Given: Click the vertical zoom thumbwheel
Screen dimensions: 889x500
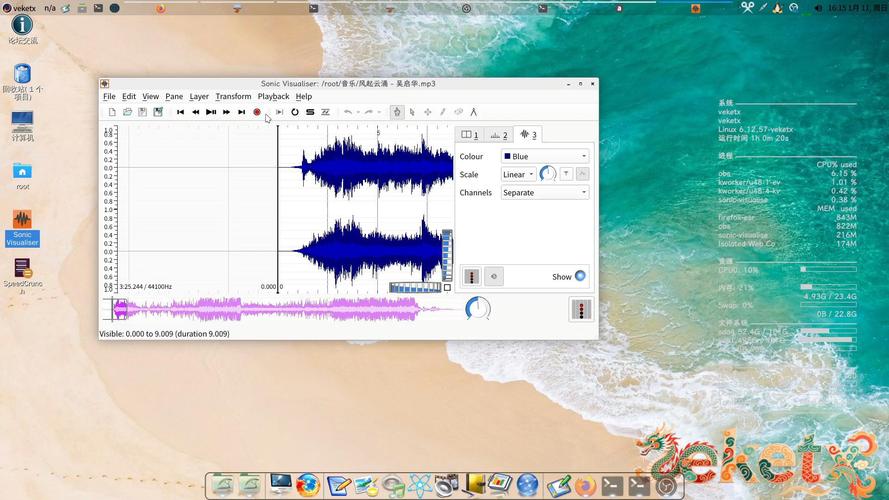Looking at the screenshot, I should [447, 255].
